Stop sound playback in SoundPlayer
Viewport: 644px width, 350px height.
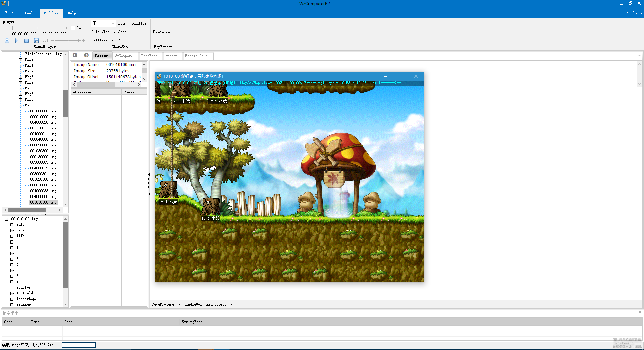pos(26,41)
